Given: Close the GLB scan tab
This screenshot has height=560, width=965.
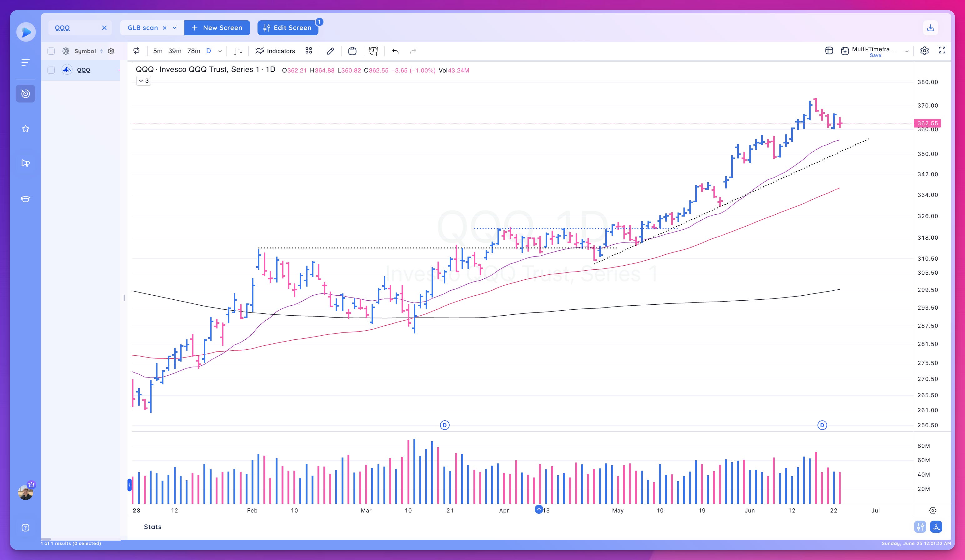Looking at the screenshot, I should click(x=165, y=28).
